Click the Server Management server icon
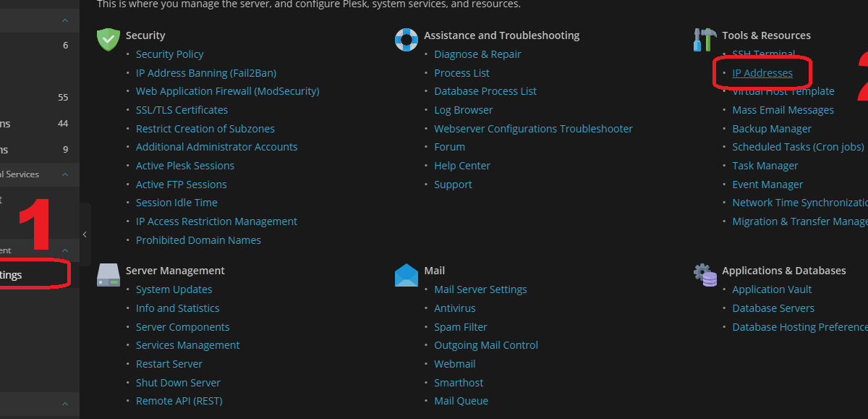Screen dimensions: 868x419 [109, 275]
